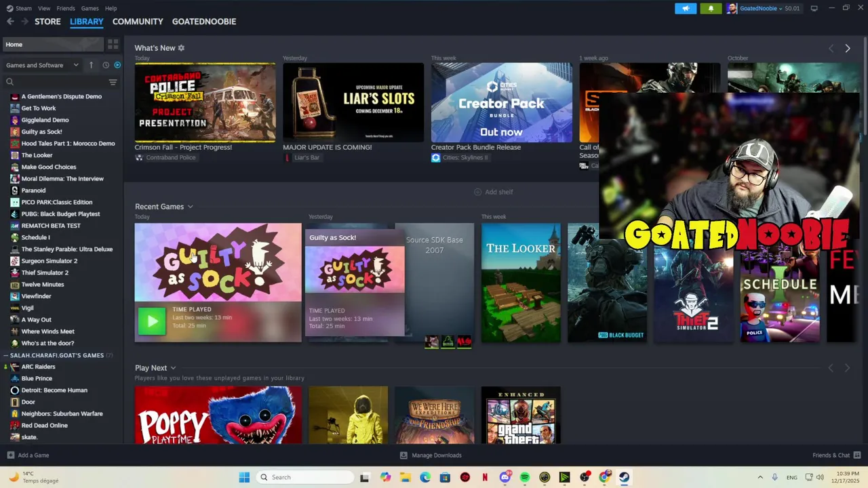
Task: Sort library list by recent activity clock
Action: click(x=106, y=65)
